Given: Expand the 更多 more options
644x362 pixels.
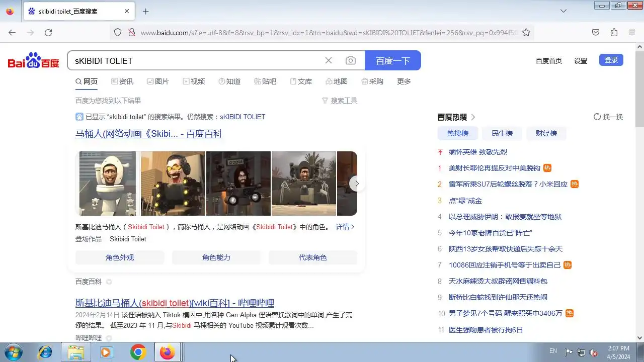Looking at the screenshot, I should click(404, 81).
